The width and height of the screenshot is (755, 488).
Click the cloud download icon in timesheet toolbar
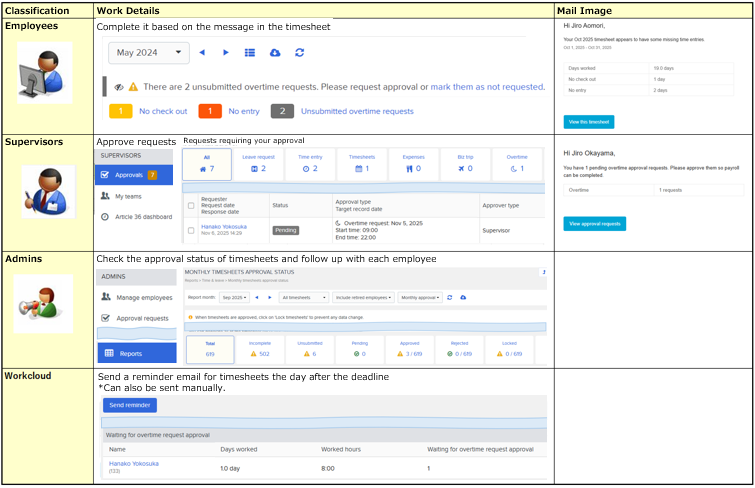pos(275,52)
